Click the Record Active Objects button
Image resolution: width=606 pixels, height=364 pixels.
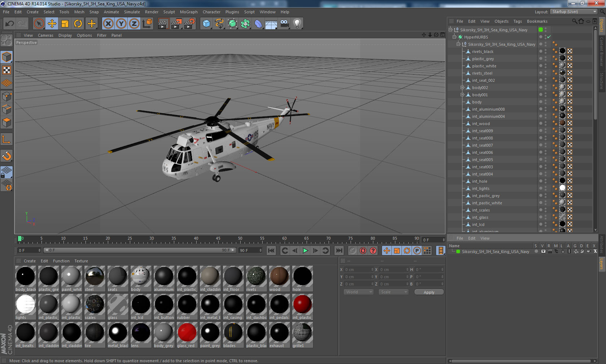point(353,250)
